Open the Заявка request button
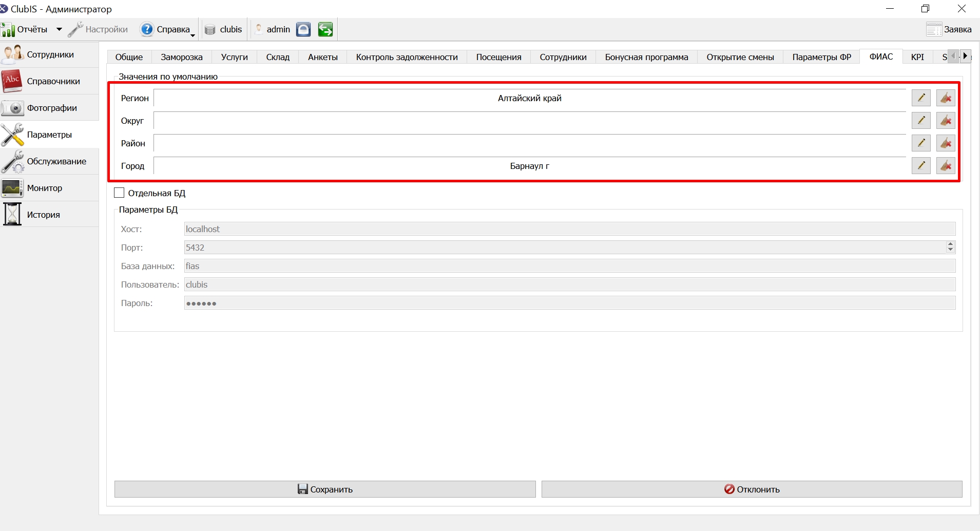The image size is (980, 531). click(x=949, y=30)
